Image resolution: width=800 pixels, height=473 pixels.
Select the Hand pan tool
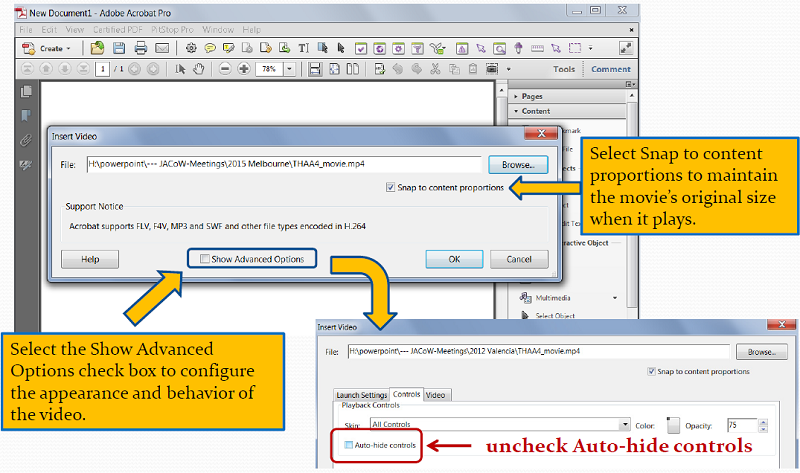(198, 69)
